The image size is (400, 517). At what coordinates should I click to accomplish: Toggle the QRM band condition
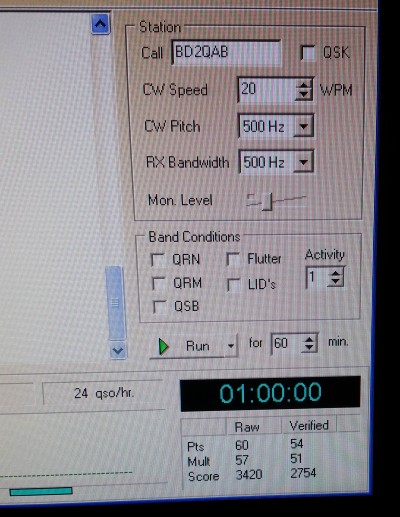[x=159, y=283]
